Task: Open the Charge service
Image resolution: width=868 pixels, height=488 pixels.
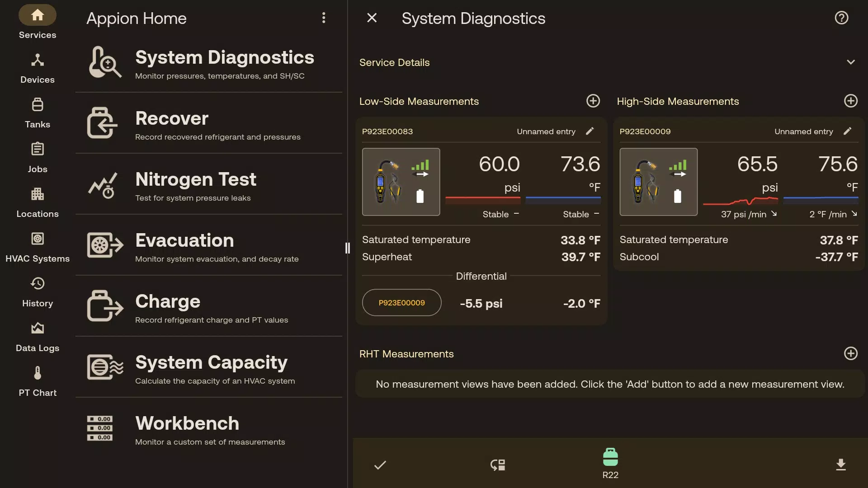Action: tap(209, 306)
